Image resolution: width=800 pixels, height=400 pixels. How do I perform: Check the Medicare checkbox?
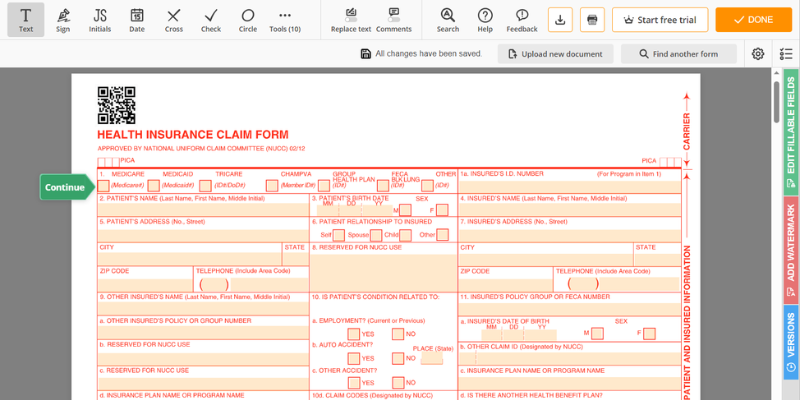104,185
